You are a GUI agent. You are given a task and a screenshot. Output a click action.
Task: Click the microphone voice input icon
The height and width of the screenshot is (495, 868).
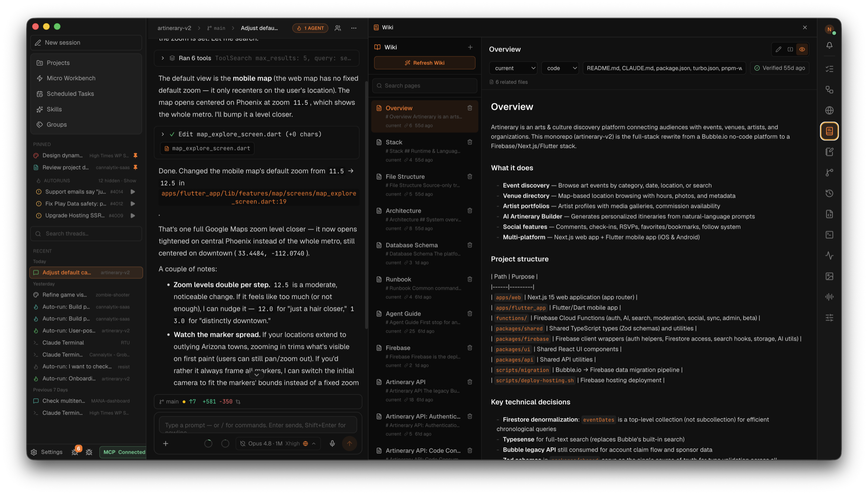point(332,443)
